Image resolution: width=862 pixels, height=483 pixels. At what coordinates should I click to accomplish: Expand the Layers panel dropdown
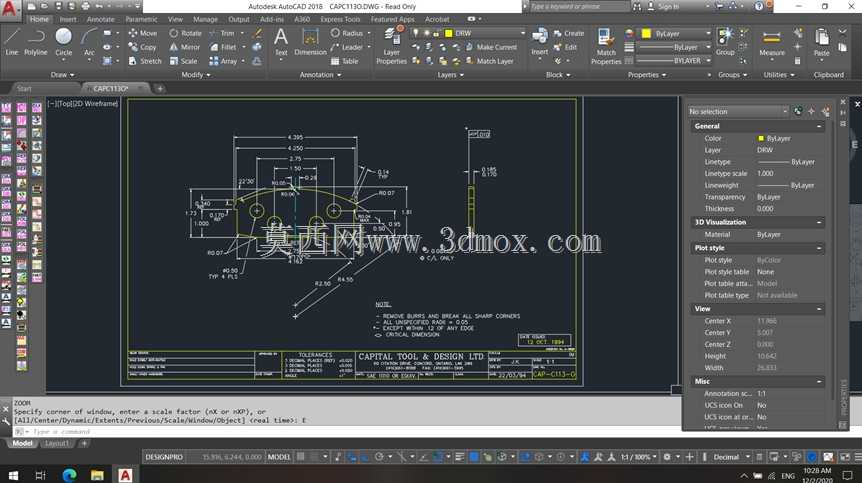pyautogui.click(x=450, y=75)
